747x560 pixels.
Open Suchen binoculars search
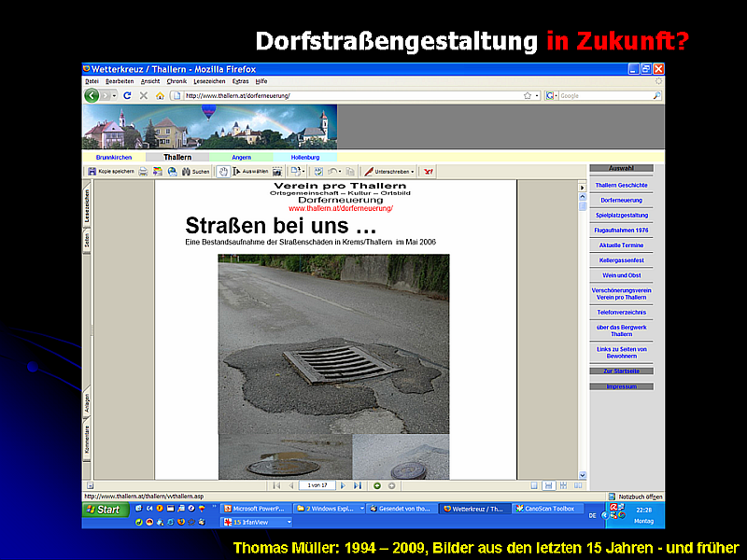195,172
